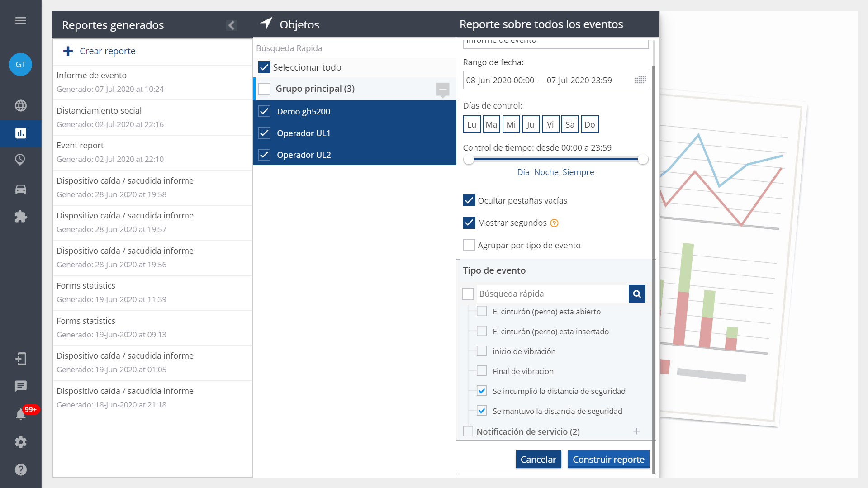Screen dimensions: 868x488
Task: Toggle the Sa control day
Action: [570, 124]
